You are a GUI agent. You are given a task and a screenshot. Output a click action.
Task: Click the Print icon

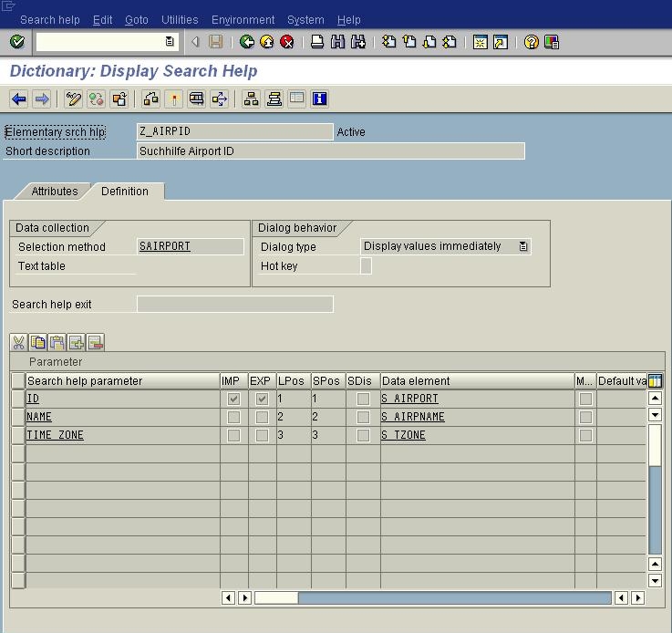(317, 42)
